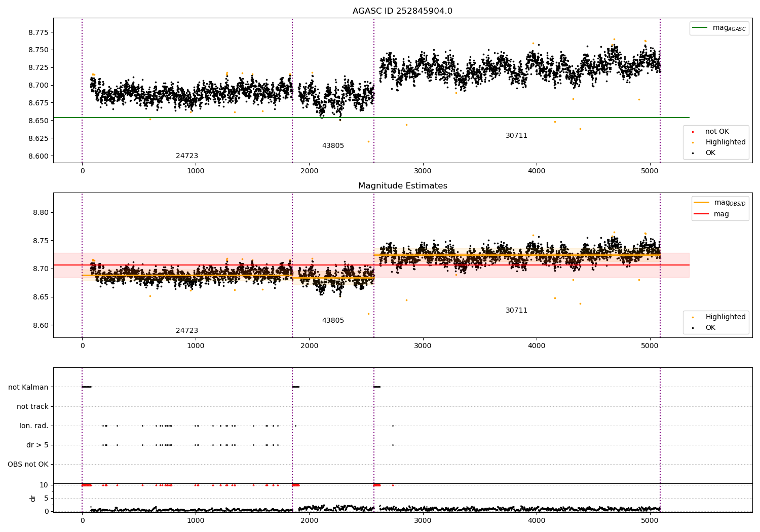Select the 'not OK' legend entry in the top plot
Screen dimensions: 760x532
(x=717, y=132)
